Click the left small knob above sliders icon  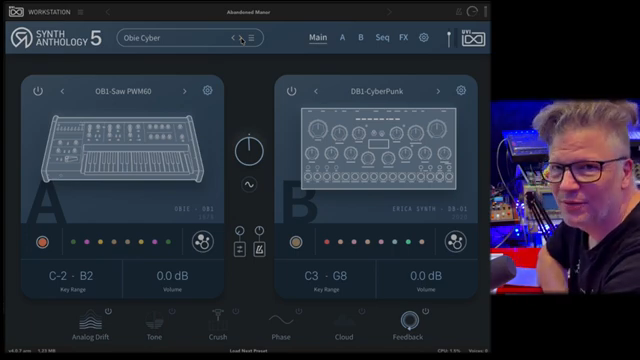240,231
